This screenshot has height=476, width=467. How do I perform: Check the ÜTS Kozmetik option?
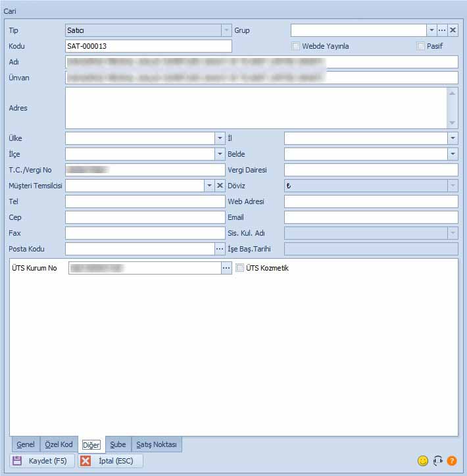point(240,268)
